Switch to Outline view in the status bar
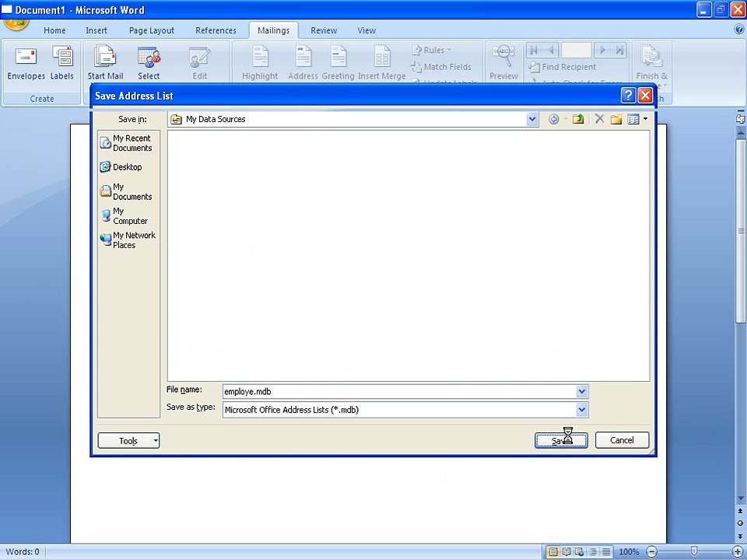747x560 pixels. (x=593, y=552)
